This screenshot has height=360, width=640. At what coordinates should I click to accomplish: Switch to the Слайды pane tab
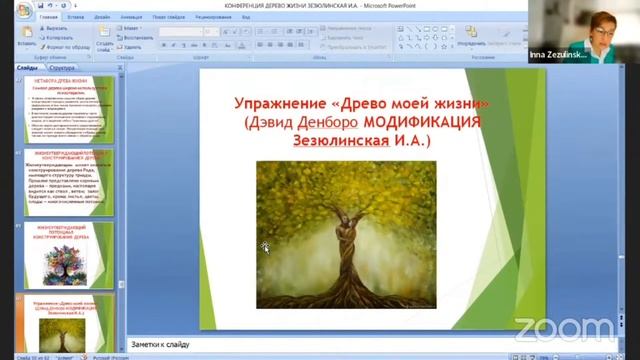pos(27,68)
